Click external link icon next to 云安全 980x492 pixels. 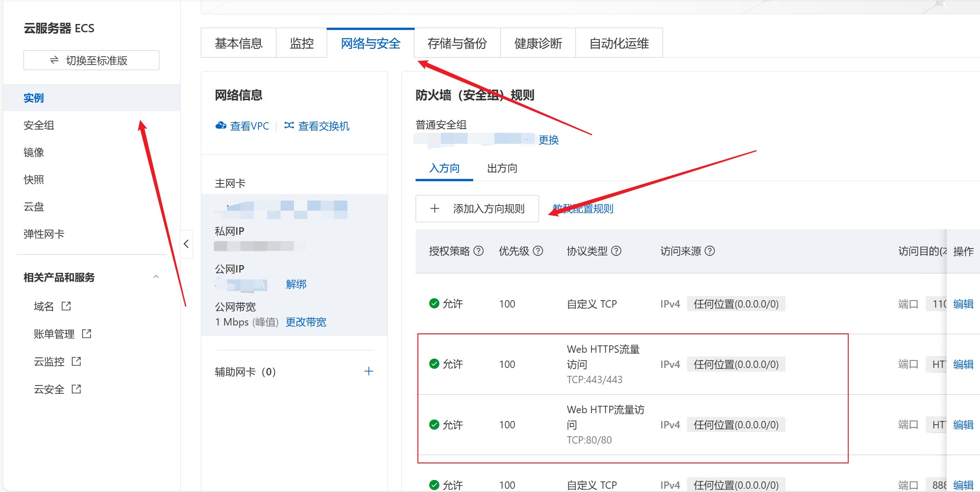76,389
